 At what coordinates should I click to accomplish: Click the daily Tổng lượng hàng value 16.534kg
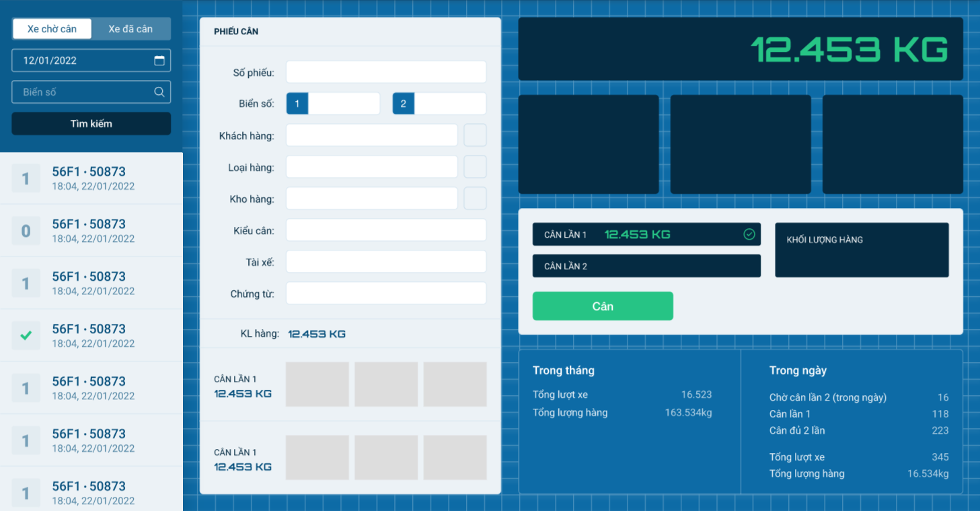(x=928, y=474)
